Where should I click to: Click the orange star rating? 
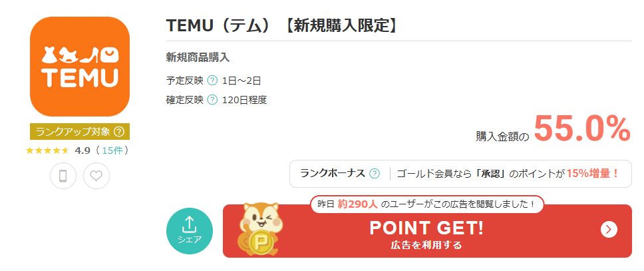[x=47, y=150]
